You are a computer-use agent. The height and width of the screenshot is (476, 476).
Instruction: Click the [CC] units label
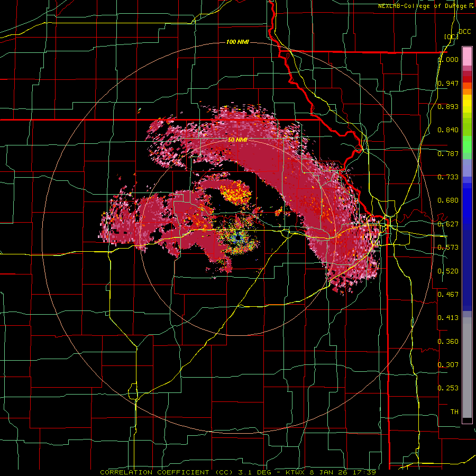451,36
